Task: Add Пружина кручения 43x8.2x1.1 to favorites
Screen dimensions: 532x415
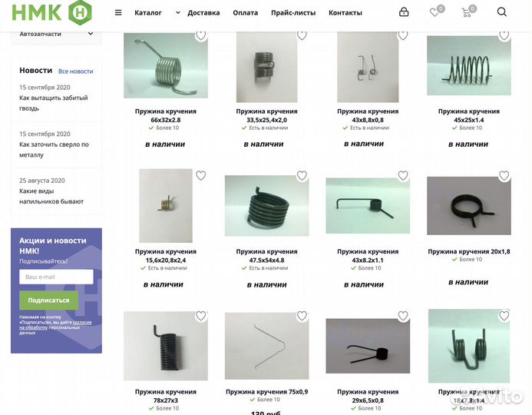Action: (403, 175)
